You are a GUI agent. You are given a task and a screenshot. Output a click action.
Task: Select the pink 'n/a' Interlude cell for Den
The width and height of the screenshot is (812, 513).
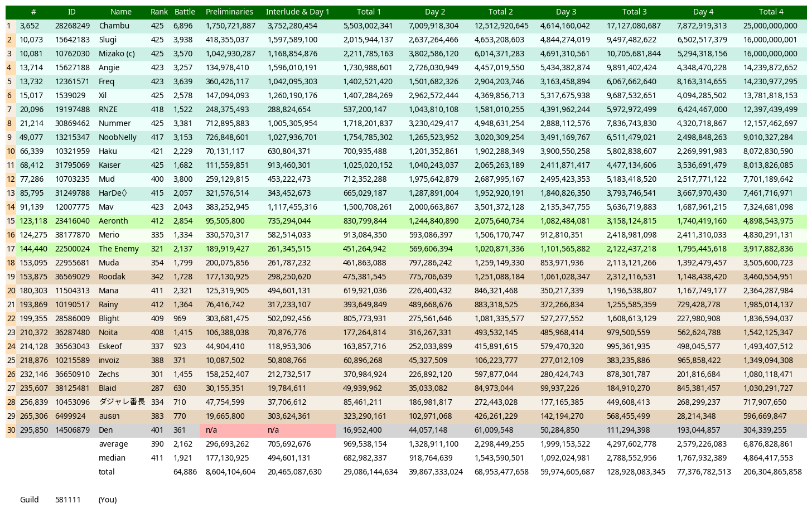click(x=299, y=430)
